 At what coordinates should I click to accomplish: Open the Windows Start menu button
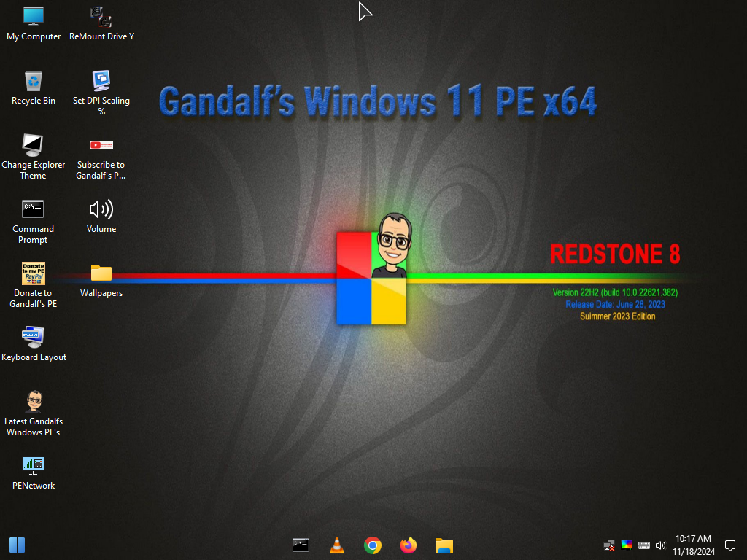point(18,545)
